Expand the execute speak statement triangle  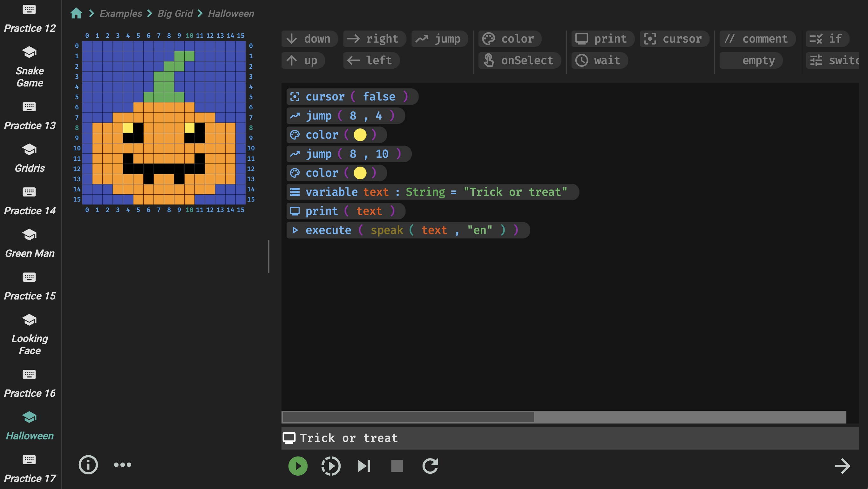(x=295, y=230)
